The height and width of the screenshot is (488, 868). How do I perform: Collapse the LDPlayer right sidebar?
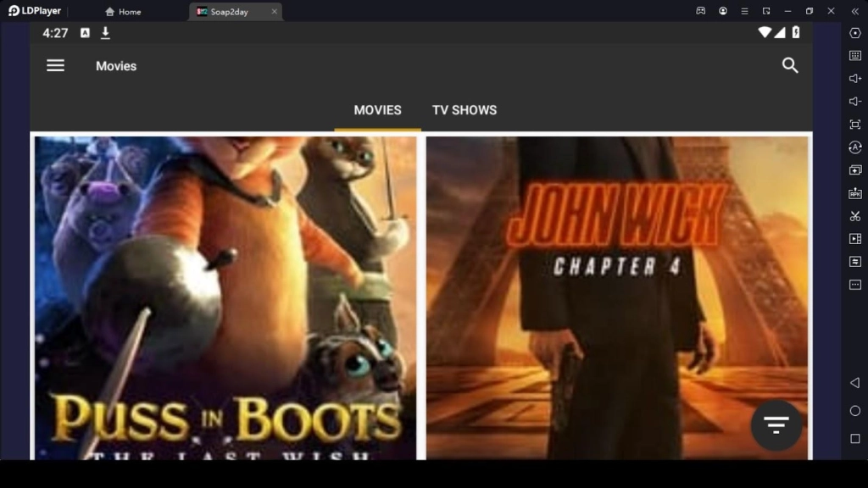[x=854, y=11]
